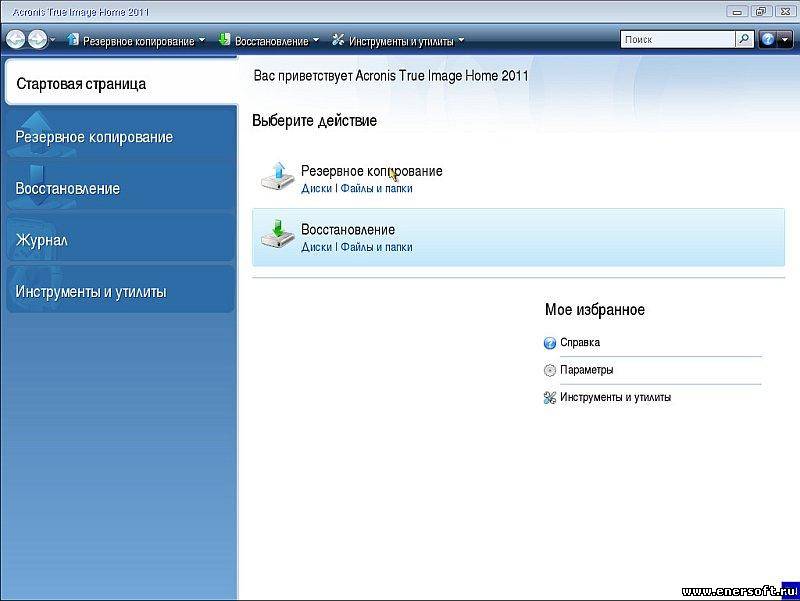Expand the Help dropdown arrow
The image size is (800, 601).
pyautogui.click(x=785, y=39)
